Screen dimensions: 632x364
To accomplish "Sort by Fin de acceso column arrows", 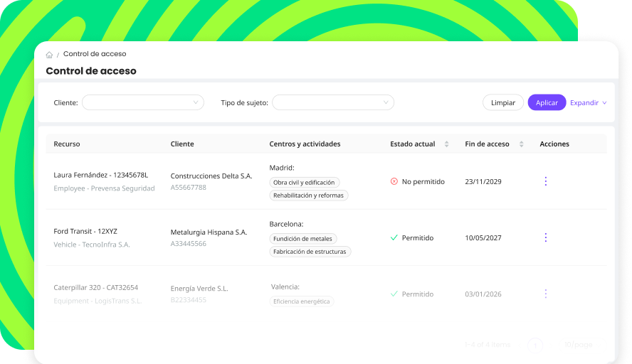I will coord(522,144).
